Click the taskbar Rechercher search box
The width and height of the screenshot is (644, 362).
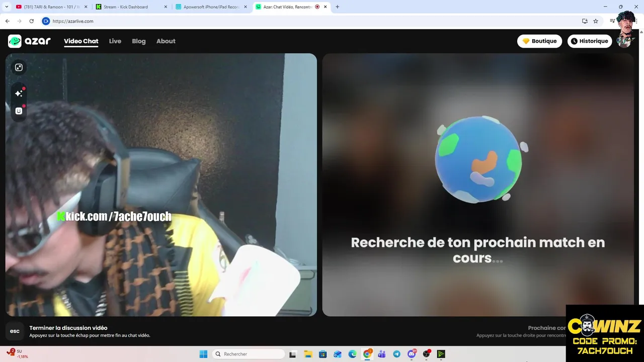(249, 354)
